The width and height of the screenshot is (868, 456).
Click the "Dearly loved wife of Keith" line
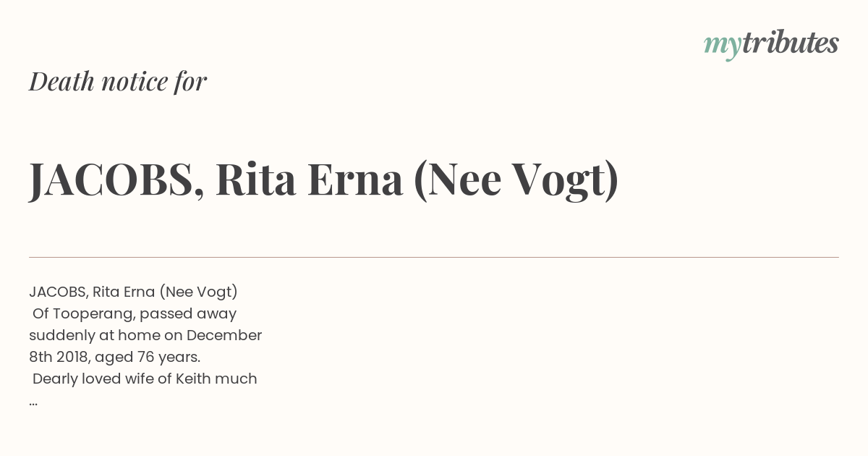coord(145,379)
